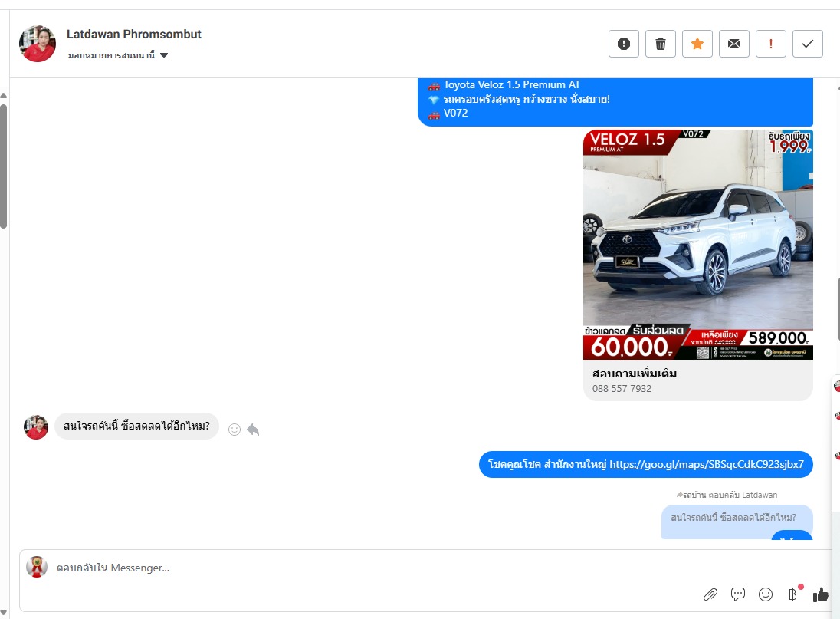Open the assign conversation dropdown

tap(118, 55)
